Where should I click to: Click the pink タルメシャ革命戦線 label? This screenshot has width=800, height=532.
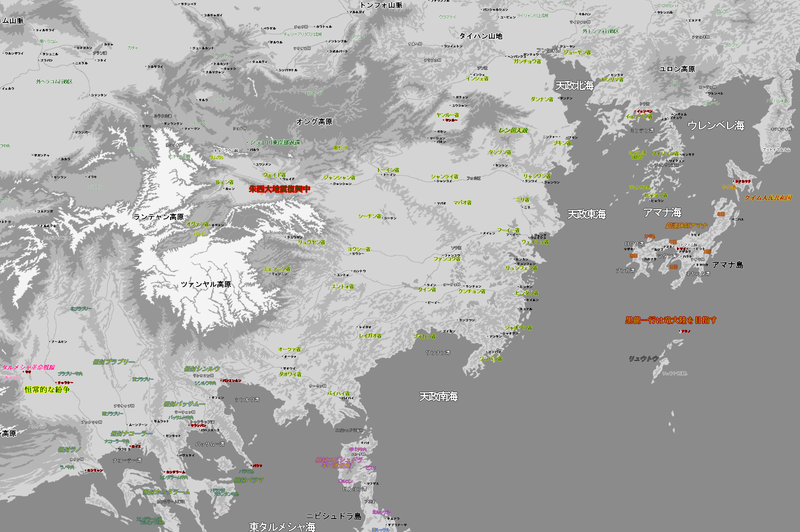pyautogui.click(x=29, y=367)
